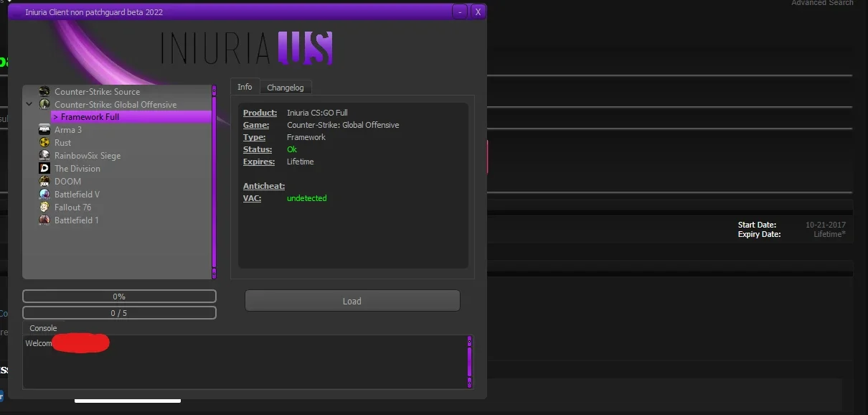
Task: Click the console scrollbar down arrow
Action: [x=470, y=382]
